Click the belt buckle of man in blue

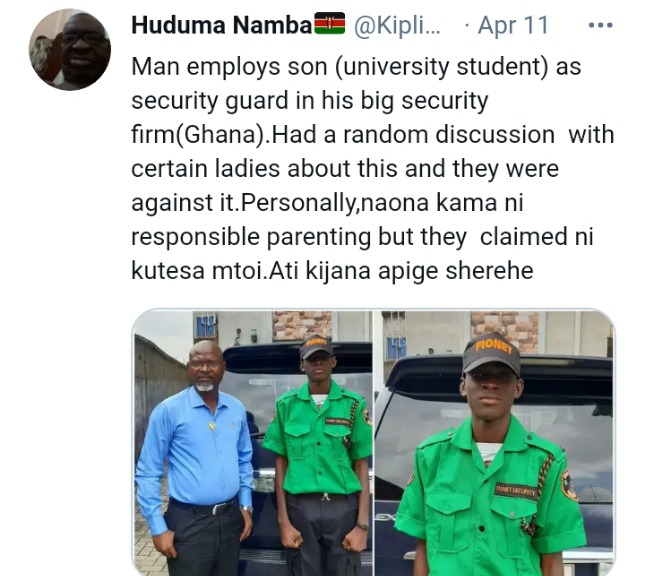point(218,509)
